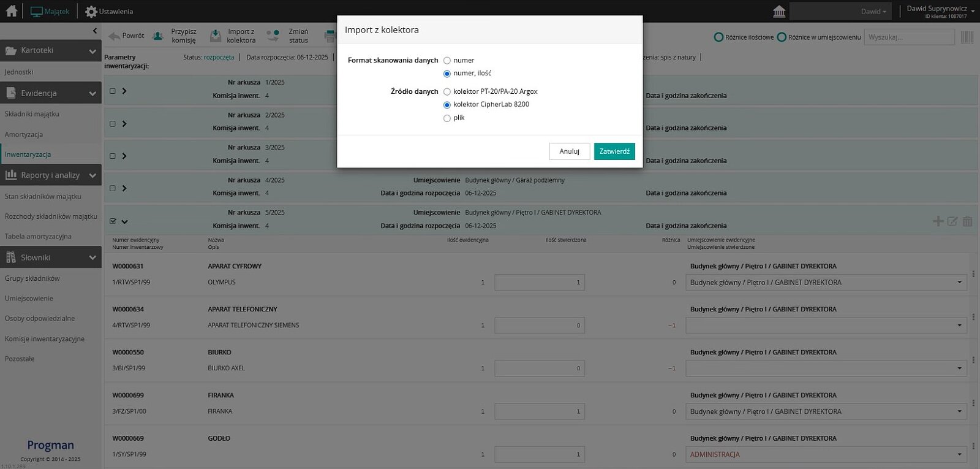The width and height of the screenshot is (980, 469).
Task: Open the Dawid Suprynowicz user menu
Action: [x=940, y=11]
